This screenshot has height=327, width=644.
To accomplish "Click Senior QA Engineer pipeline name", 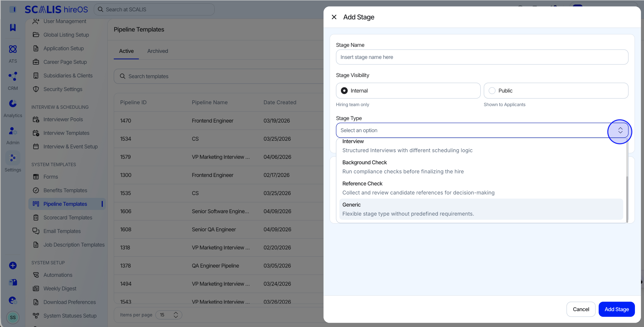I will [x=214, y=229].
